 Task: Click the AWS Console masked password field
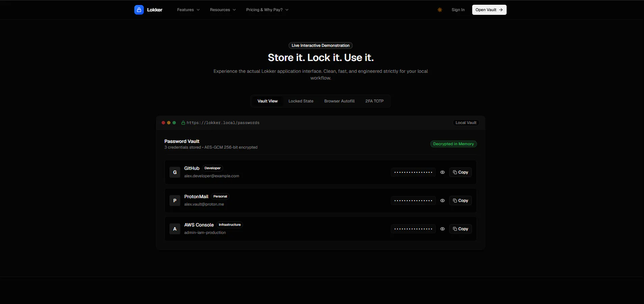click(x=413, y=229)
